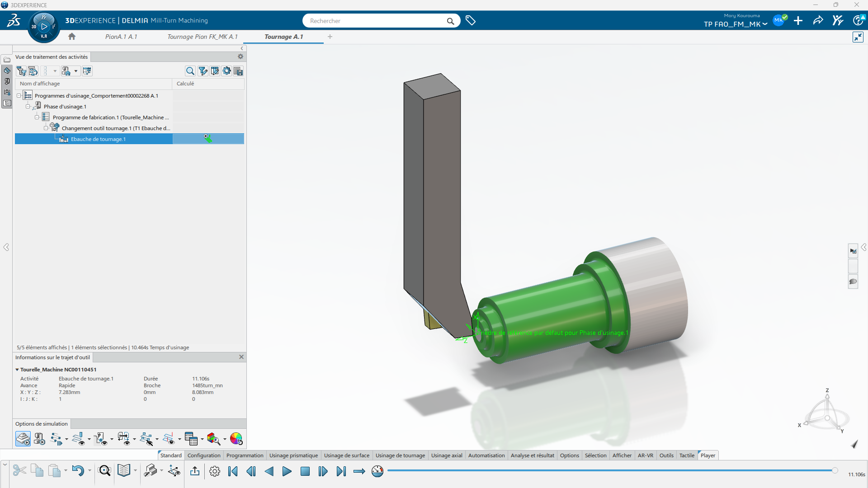
Task: Switch to the PionA.1 A.1 tab
Action: 121,37
